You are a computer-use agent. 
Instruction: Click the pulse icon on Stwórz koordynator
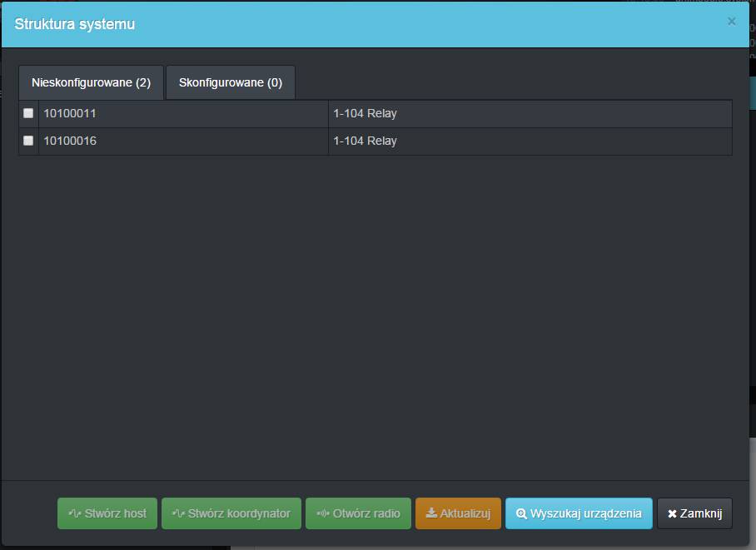pyautogui.click(x=178, y=514)
